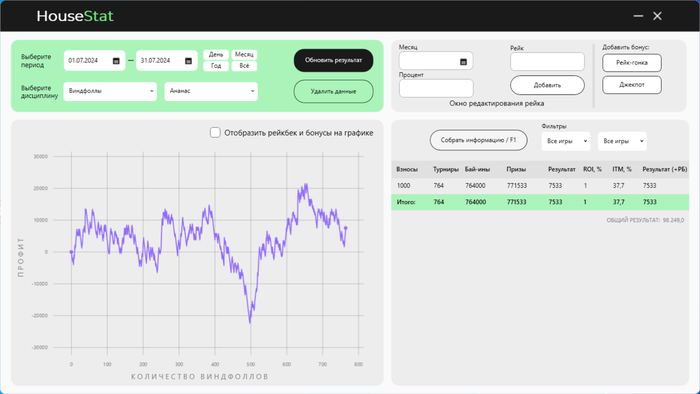Minimize the HouseStat window
This screenshot has width=700, height=394.
click(638, 16)
